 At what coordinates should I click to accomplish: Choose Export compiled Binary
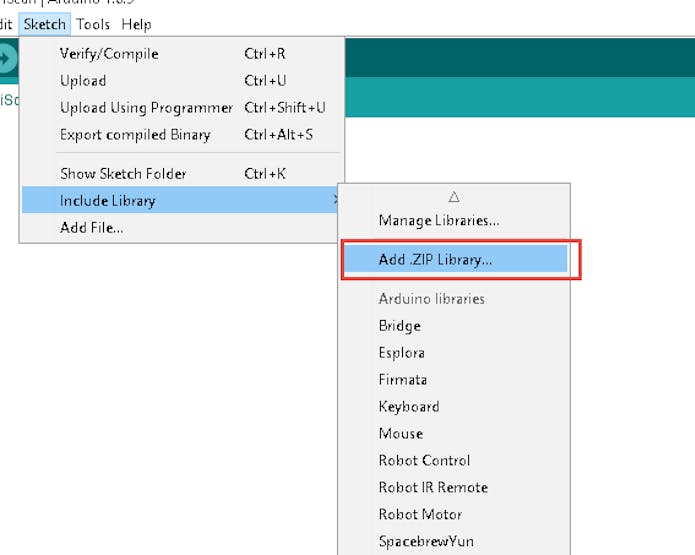tap(182, 135)
